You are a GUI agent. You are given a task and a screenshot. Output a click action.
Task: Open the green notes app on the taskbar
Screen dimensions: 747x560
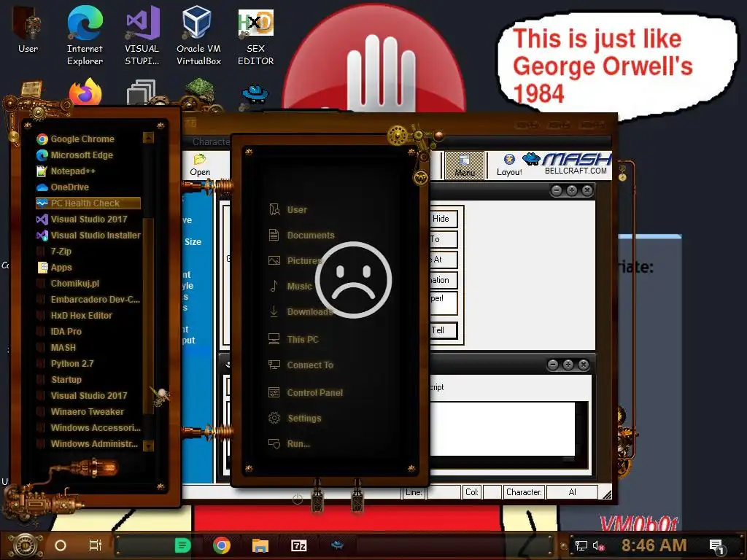click(x=182, y=545)
